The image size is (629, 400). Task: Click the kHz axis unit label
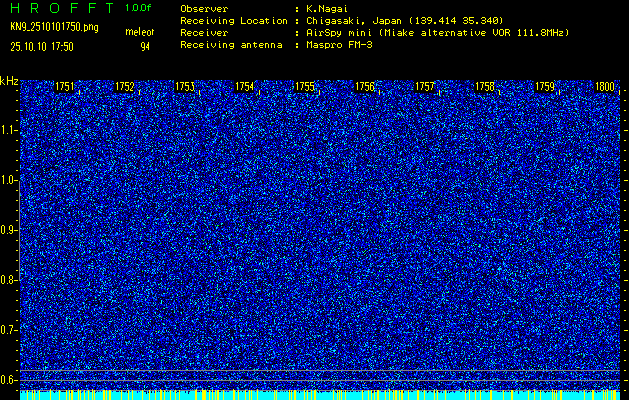coord(9,81)
